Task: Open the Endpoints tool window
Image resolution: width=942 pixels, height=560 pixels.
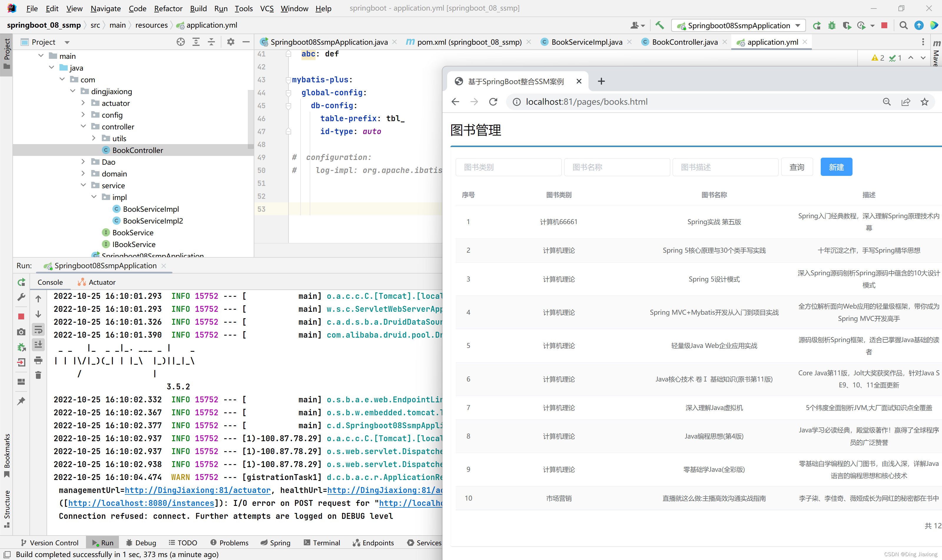Action: 373,543
